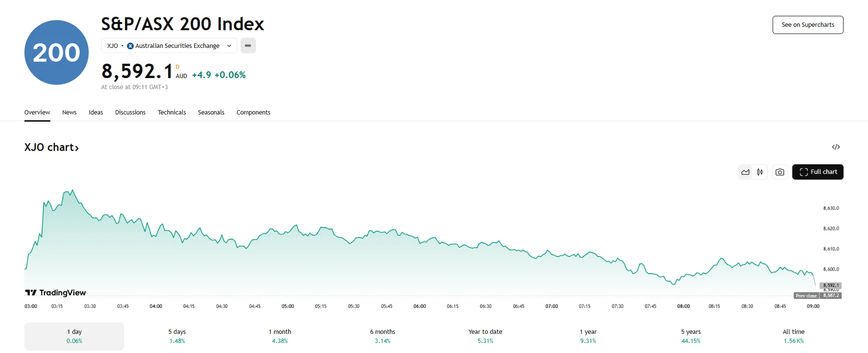This screenshot has width=868, height=353.
Task: Select the 5 days range
Action: click(177, 336)
